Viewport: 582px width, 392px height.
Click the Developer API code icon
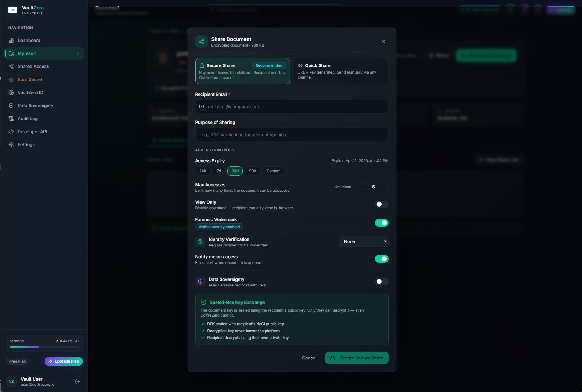(11, 132)
